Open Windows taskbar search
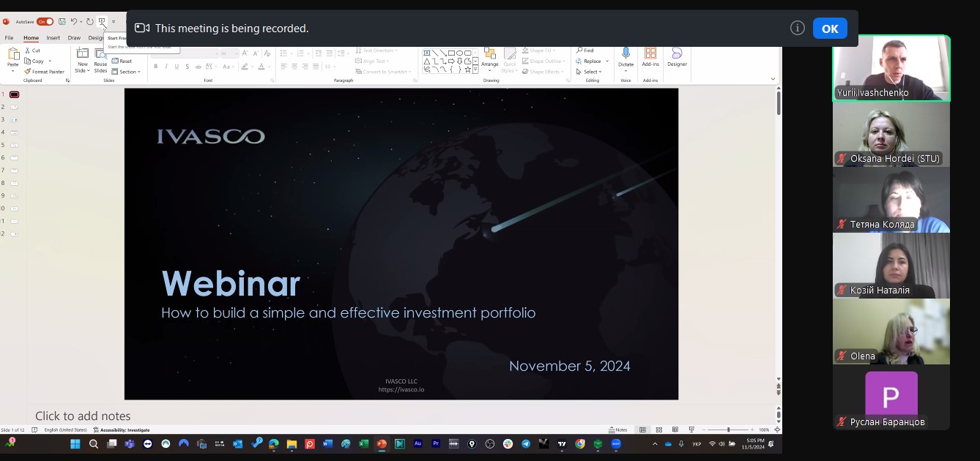This screenshot has width=980, height=461. pos(94,443)
